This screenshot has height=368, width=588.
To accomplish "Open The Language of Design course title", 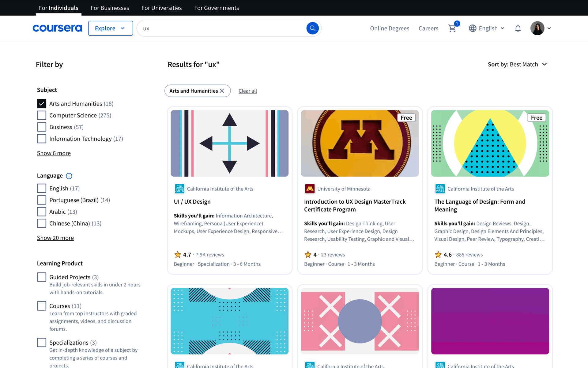I will [480, 205].
